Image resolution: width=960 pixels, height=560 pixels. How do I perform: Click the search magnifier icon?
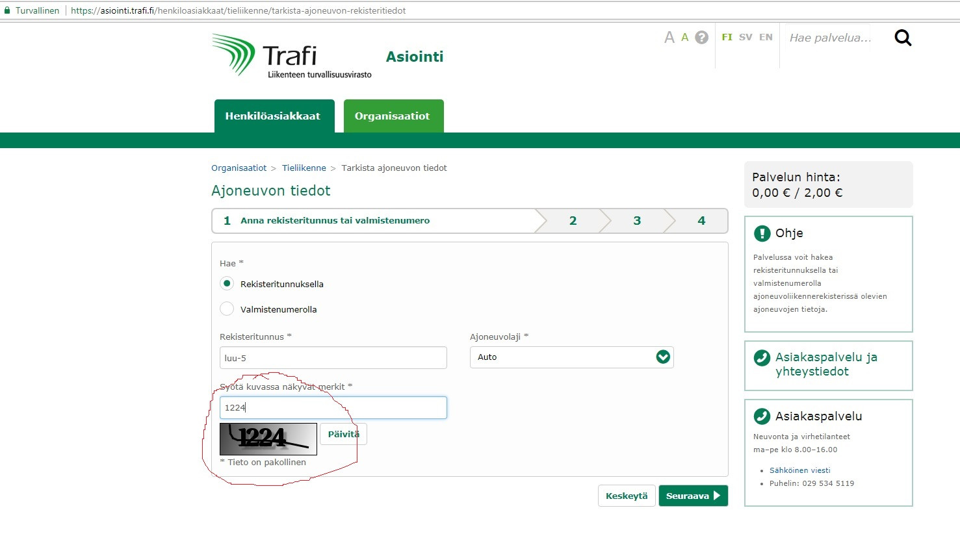tap(903, 38)
